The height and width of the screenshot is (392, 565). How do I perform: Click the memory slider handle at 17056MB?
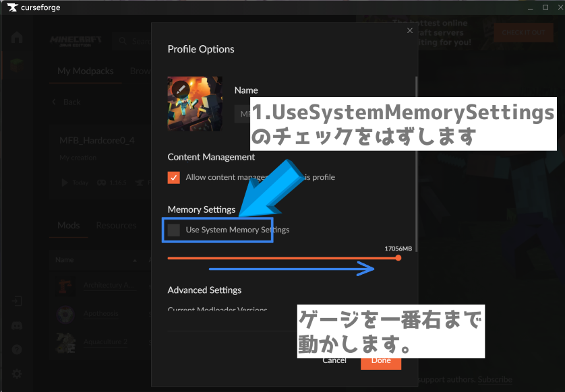(398, 258)
